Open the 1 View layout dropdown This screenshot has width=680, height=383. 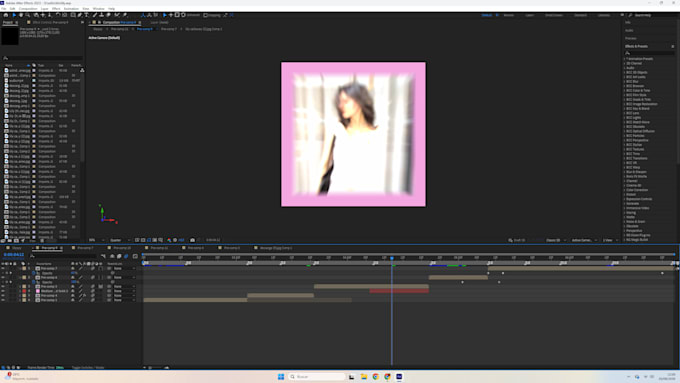click(x=611, y=240)
